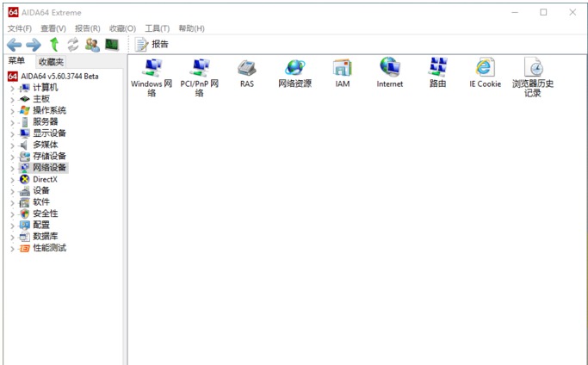588x365 pixels.
Task: Expand the 多媒体 tree node arrow
Action: pyautogui.click(x=12, y=145)
